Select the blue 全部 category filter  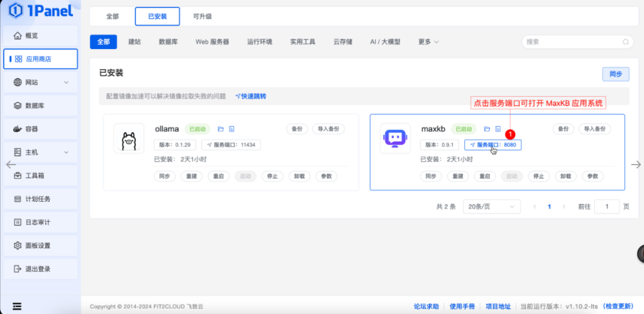[104, 42]
